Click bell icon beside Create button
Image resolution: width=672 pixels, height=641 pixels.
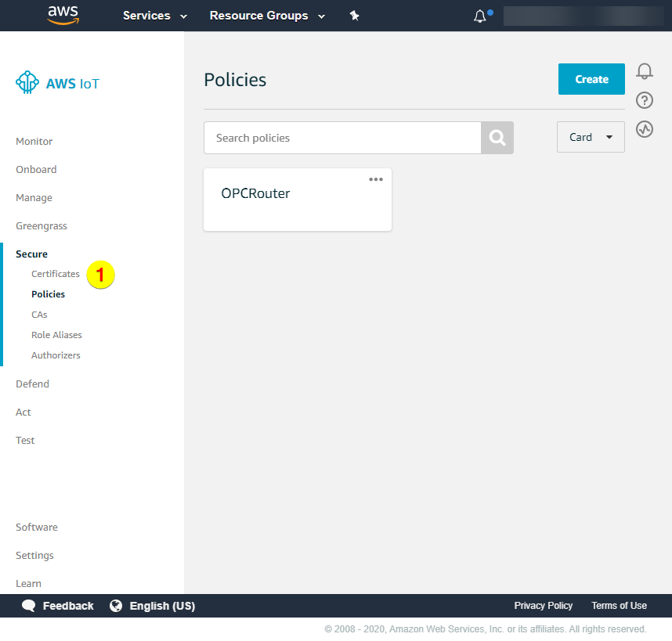click(645, 72)
